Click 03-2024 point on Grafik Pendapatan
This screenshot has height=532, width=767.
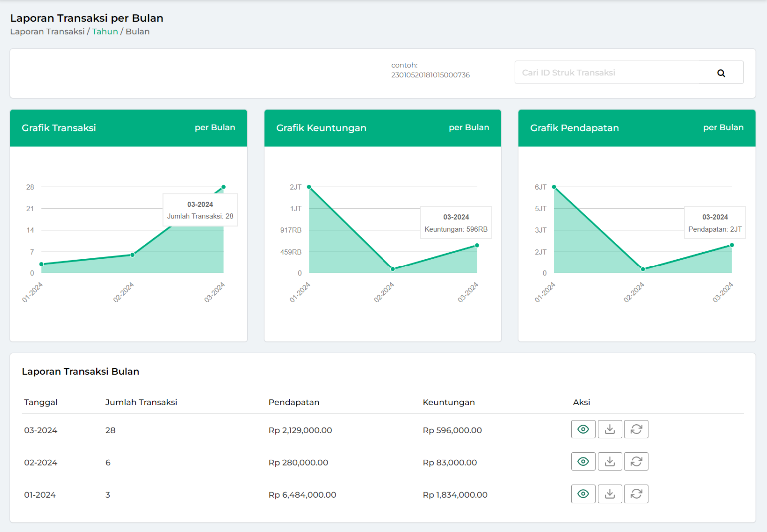click(x=732, y=245)
